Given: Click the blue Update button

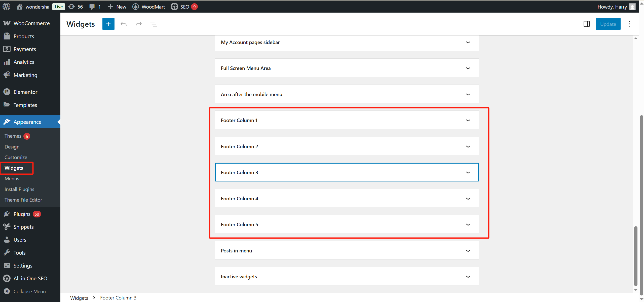Looking at the screenshot, I should pos(608,24).
